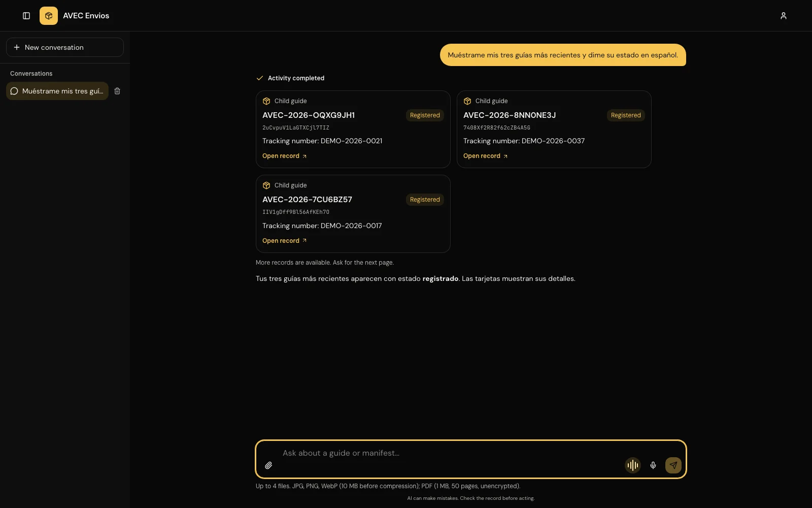Click Registered badge on AVEC-2026-OQXG9JH1
The width and height of the screenshot is (812, 508).
point(425,115)
